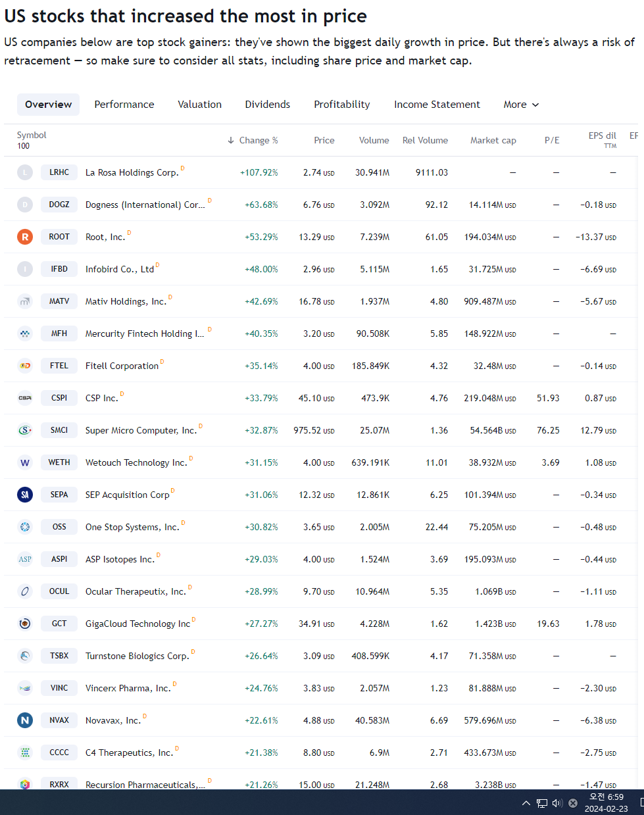Click the Novavax N logo icon
644x815 pixels.
click(x=25, y=720)
